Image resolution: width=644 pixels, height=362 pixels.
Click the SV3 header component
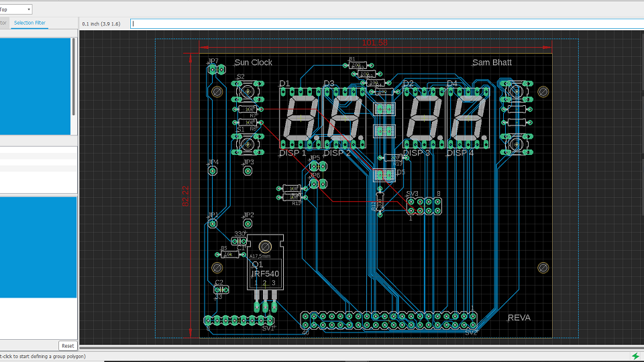pyautogui.click(x=425, y=206)
